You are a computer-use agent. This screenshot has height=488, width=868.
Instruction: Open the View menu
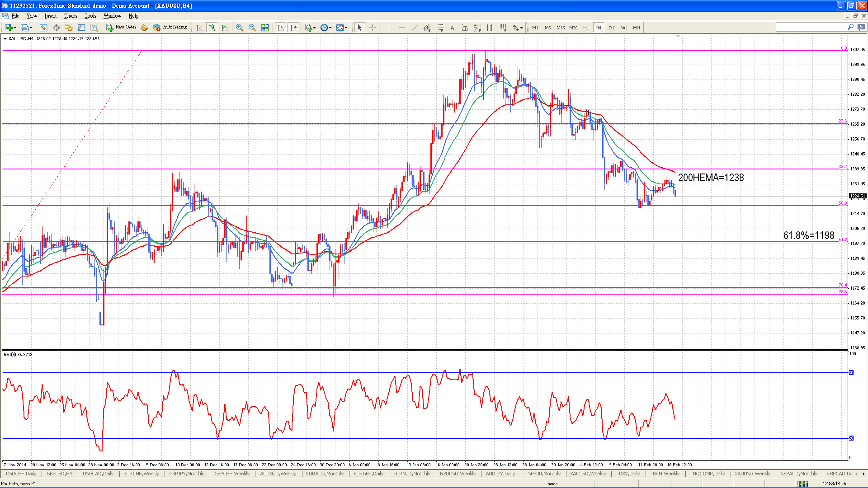coord(32,16)
